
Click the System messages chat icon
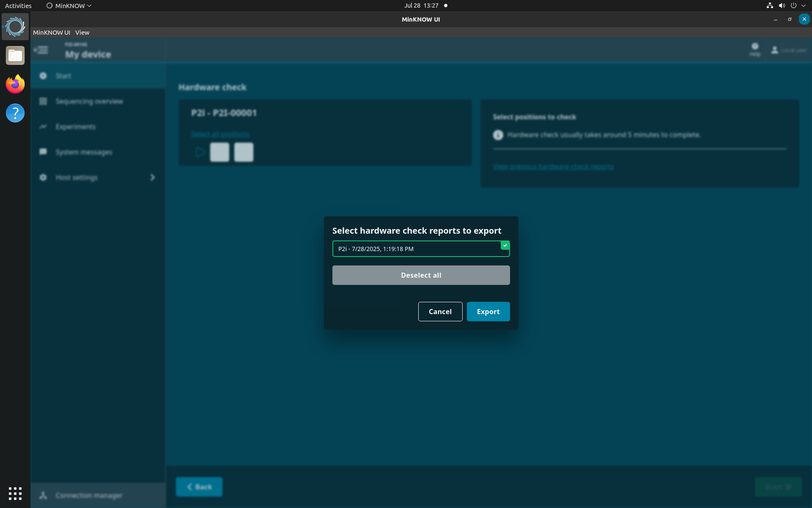pyautogui.click(x=43, y=152)
